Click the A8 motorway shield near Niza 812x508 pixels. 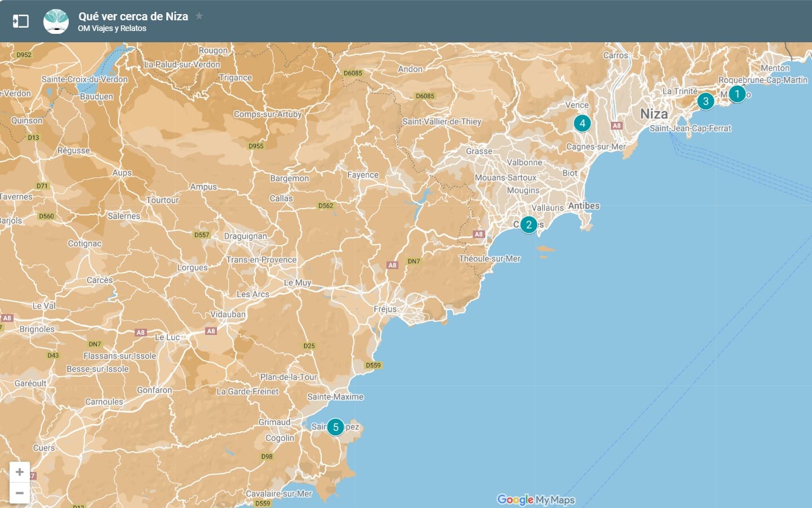616,126
